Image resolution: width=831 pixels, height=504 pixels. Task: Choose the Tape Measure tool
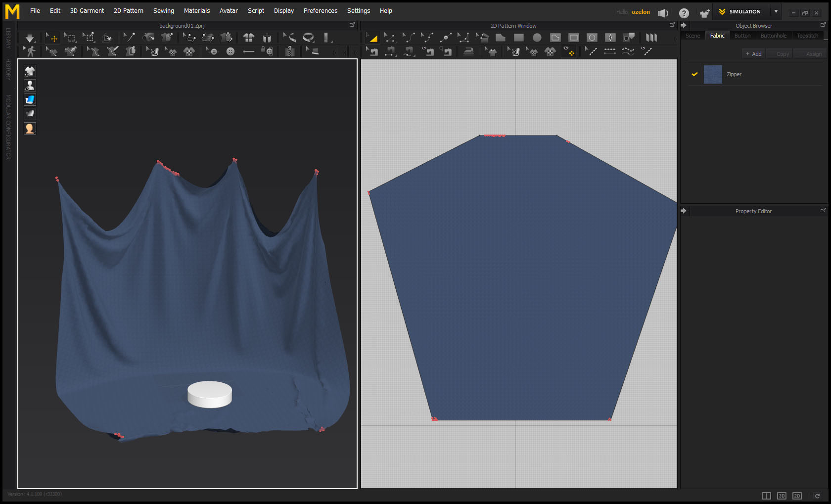click(308, 38)
